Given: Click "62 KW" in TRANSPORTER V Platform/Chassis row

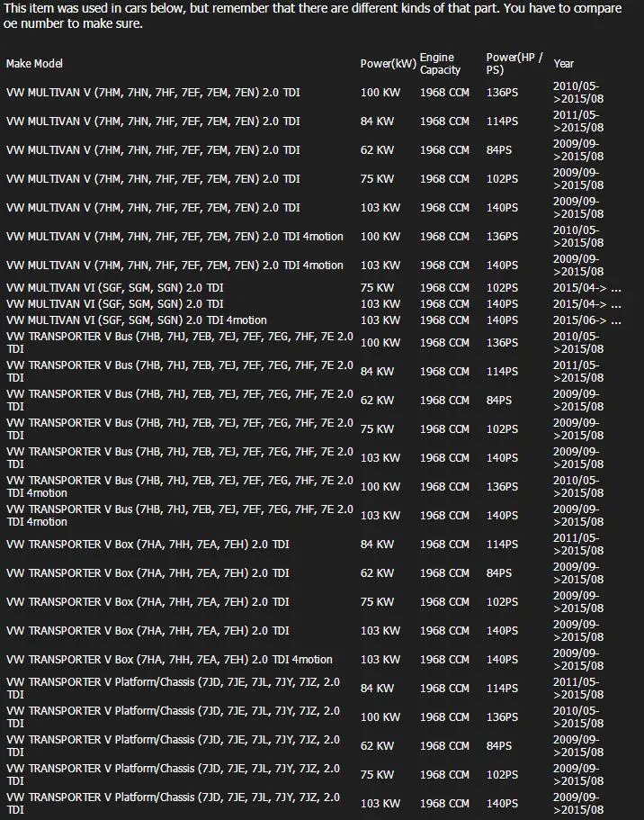Looking at the screenshot, I should coord(377,745).
